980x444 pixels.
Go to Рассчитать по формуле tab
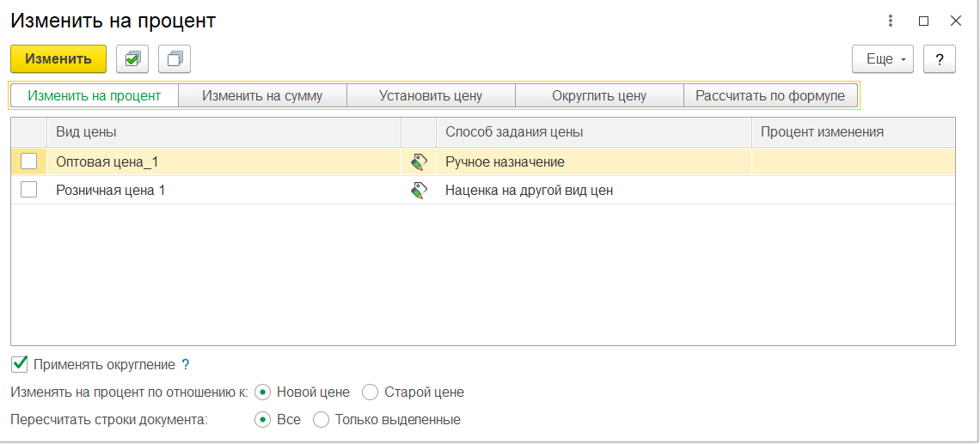pos(770,96)
